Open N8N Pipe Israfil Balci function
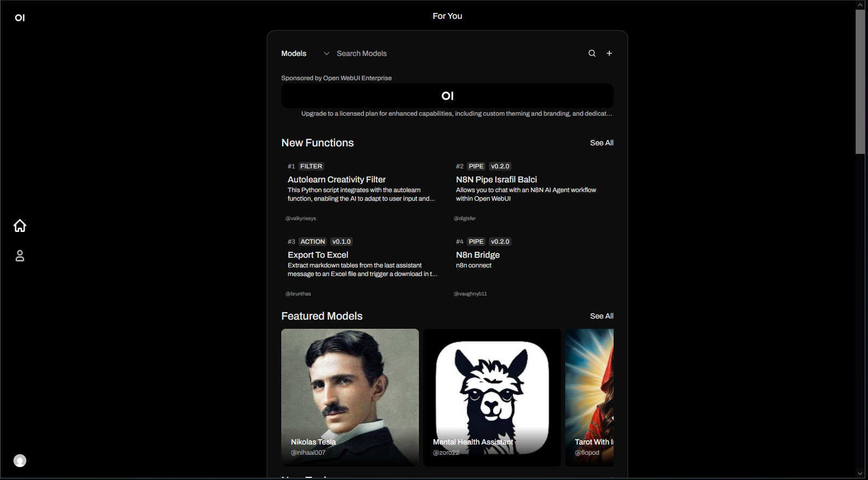The height and width of the screenshot is (480, 868). pyautogui.click(x=496, y=180)
